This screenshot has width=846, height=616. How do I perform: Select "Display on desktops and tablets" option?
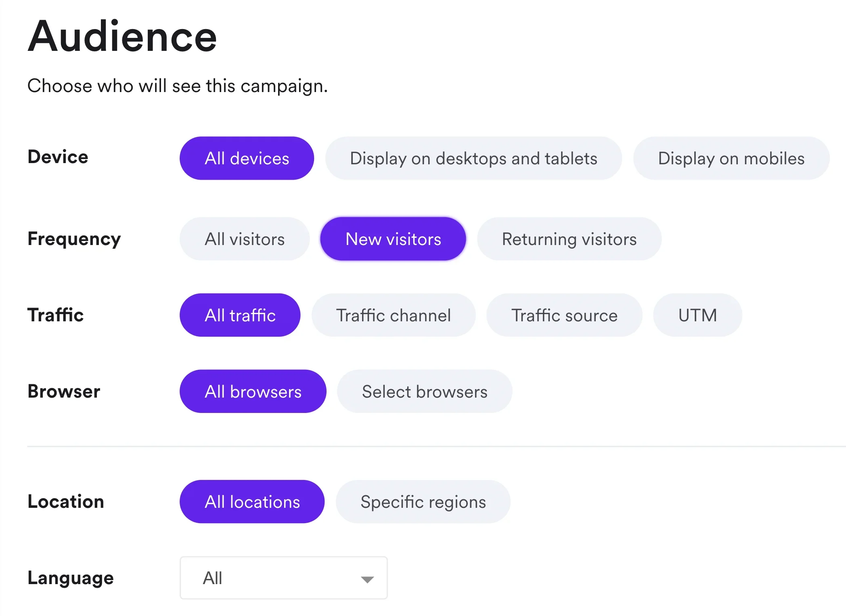473,158
